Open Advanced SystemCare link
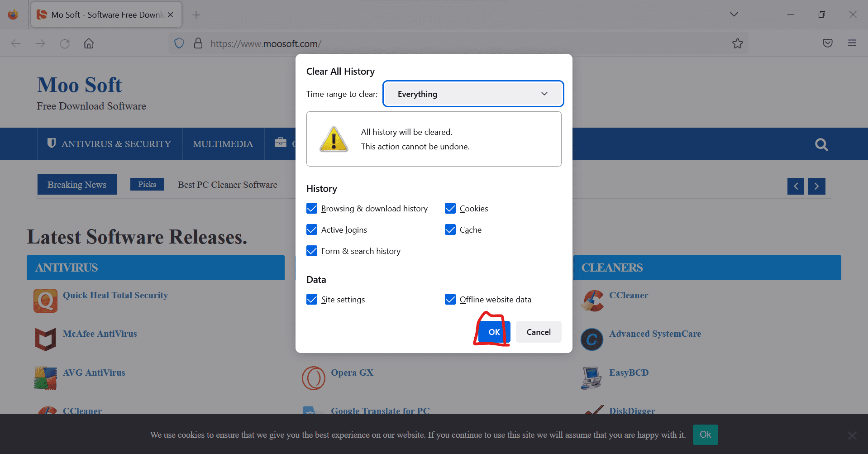The width and height of the screenshot is (868, 454). 655,334
